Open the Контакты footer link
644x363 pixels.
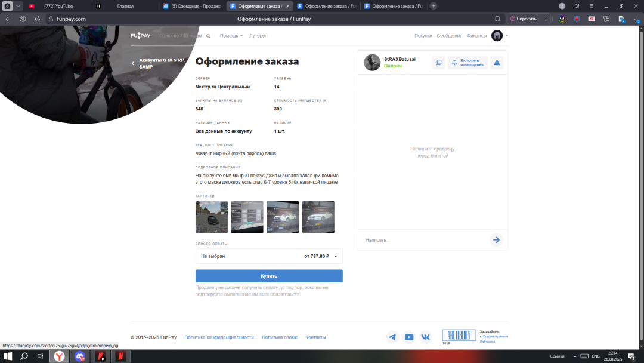click(315, 337)
